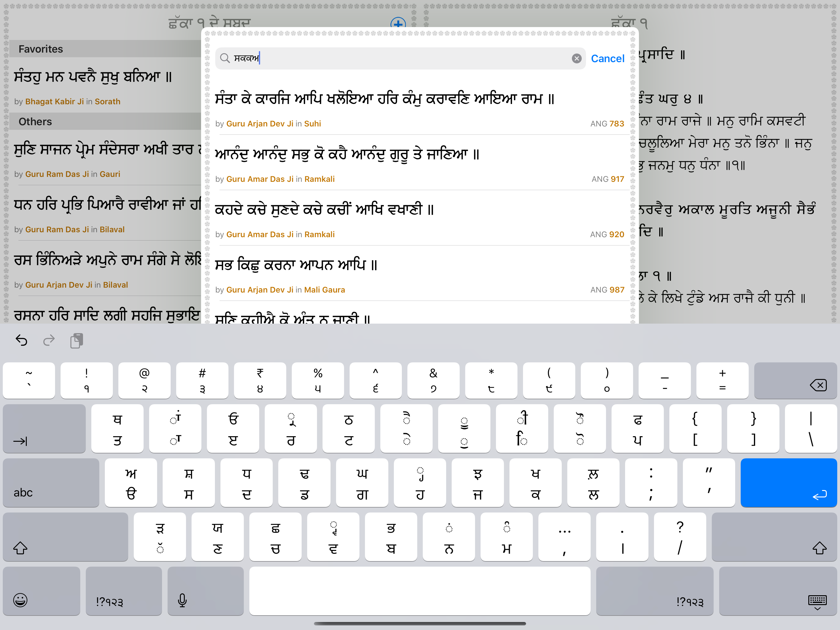Tap the tilde backtick key

point(29,380)
